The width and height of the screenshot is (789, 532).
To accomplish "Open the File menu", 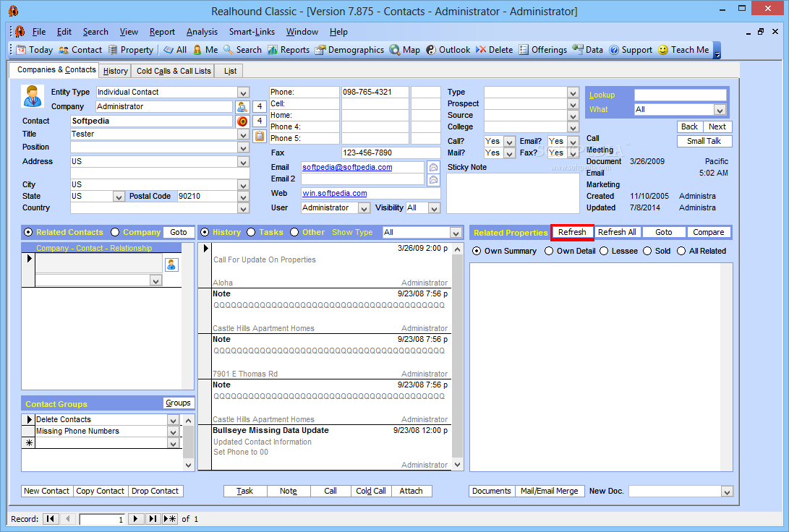I will pos(39,32).
